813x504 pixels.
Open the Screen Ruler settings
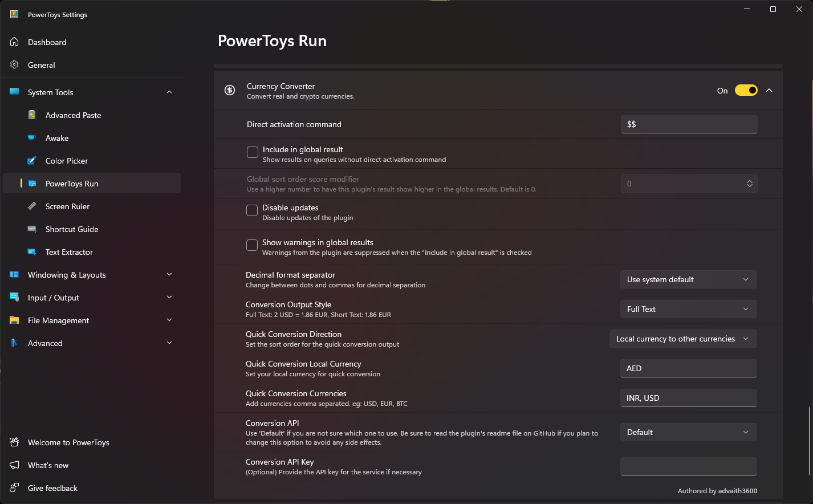point(92,206)
